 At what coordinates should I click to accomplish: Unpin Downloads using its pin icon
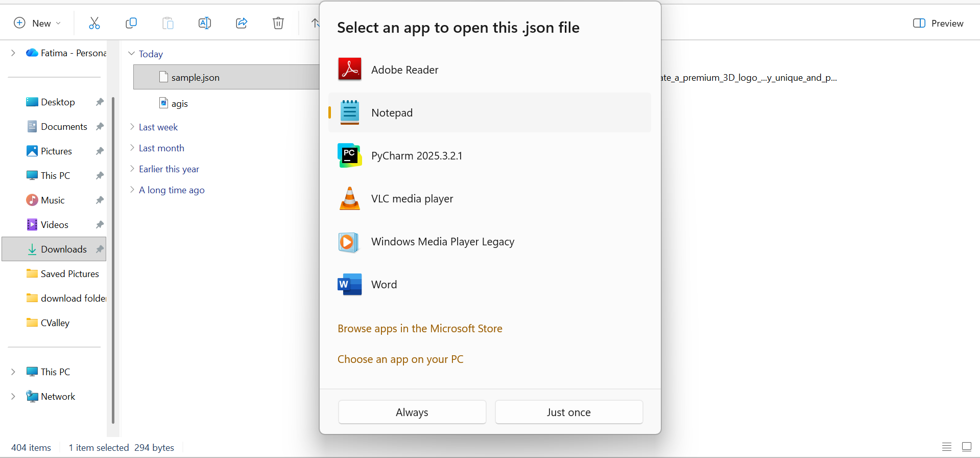100,249
